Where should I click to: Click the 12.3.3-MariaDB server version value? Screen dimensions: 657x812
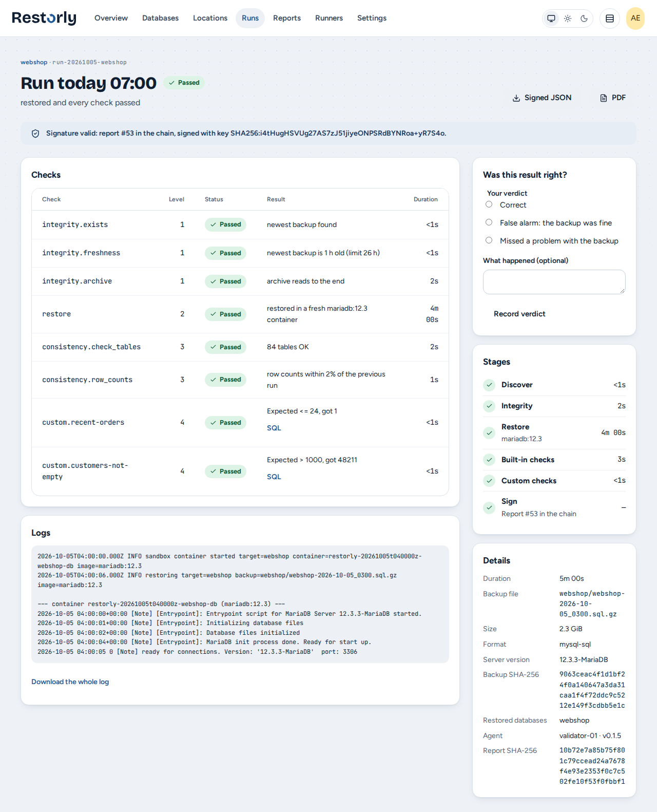584,660
